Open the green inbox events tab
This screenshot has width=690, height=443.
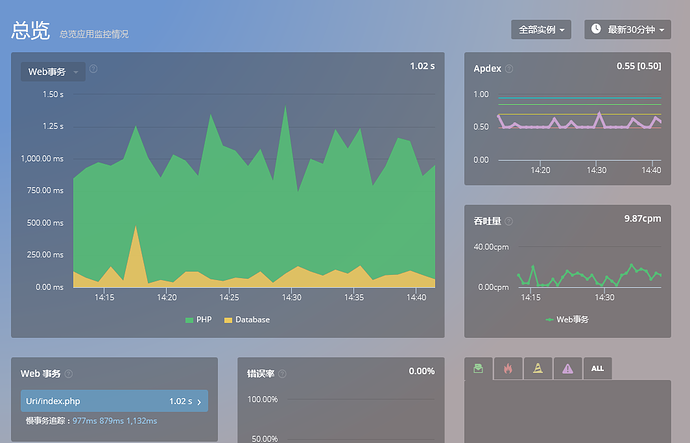pyautogui.click(x=479, y=368)
